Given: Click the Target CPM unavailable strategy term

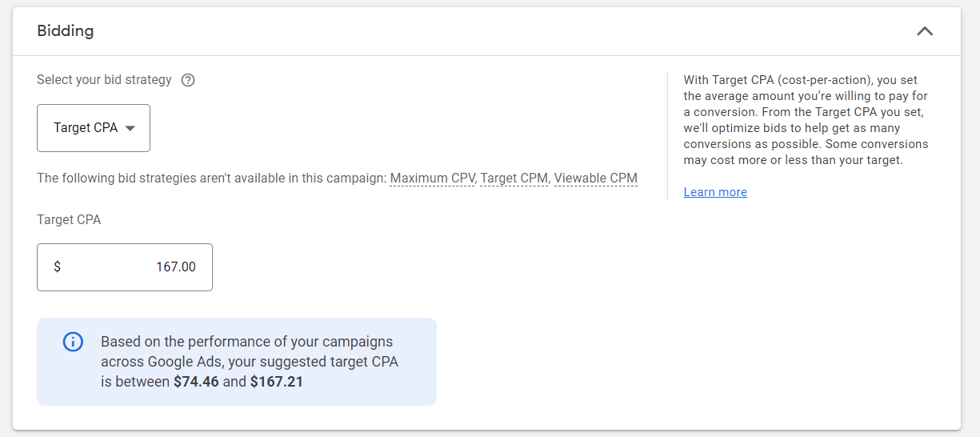Looking at the screenshot, I should (x=514, y=178).
